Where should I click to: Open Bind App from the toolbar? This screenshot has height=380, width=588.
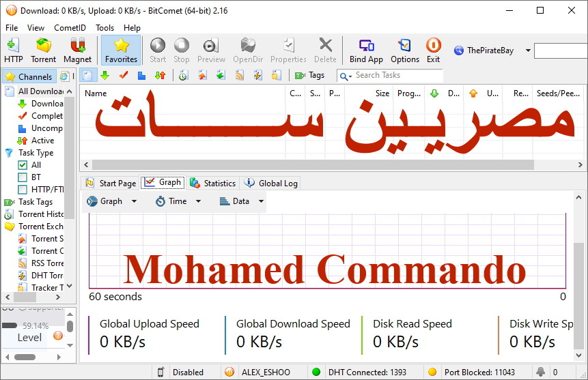click(366, 50)
